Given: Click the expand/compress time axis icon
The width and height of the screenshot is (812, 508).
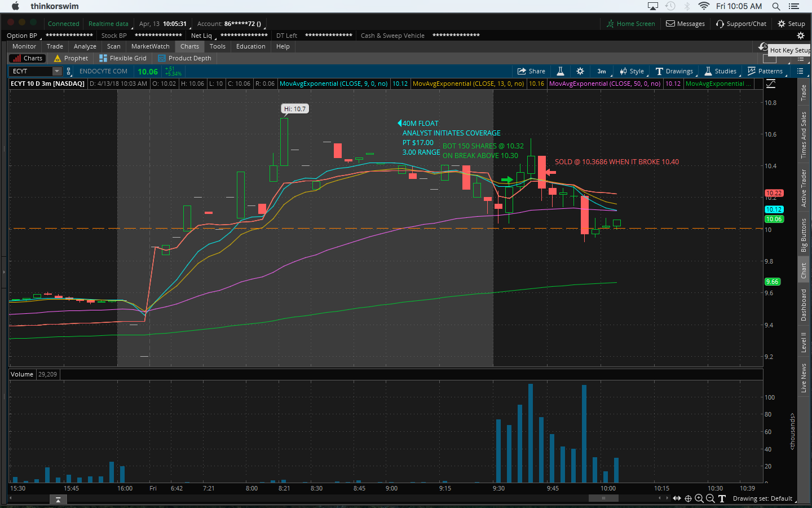Looking at the screenshot, I should [677, 498].
